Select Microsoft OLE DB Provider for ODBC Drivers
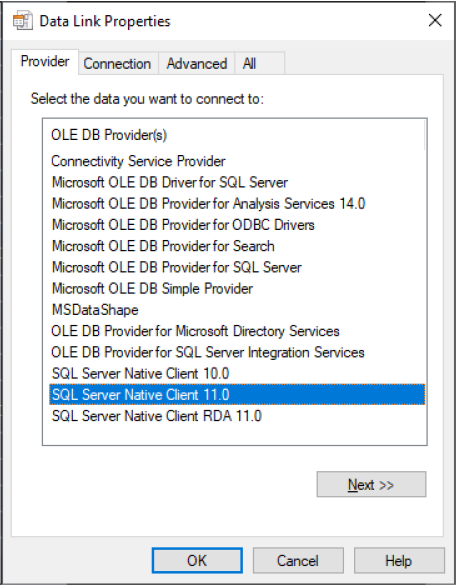 click(x=237, y=225)
